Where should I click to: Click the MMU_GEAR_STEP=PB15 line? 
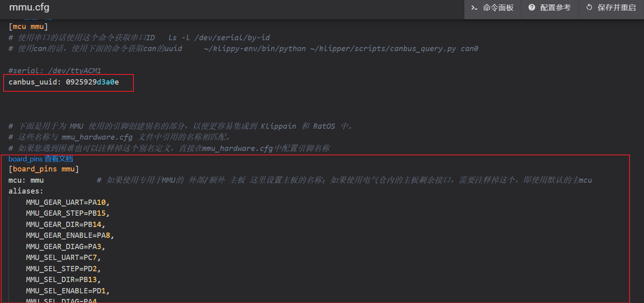(68, 213)
